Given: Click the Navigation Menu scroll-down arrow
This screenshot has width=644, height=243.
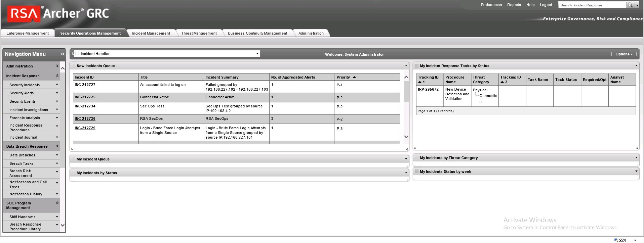Looking at the screenshot, I should point(63,225).
